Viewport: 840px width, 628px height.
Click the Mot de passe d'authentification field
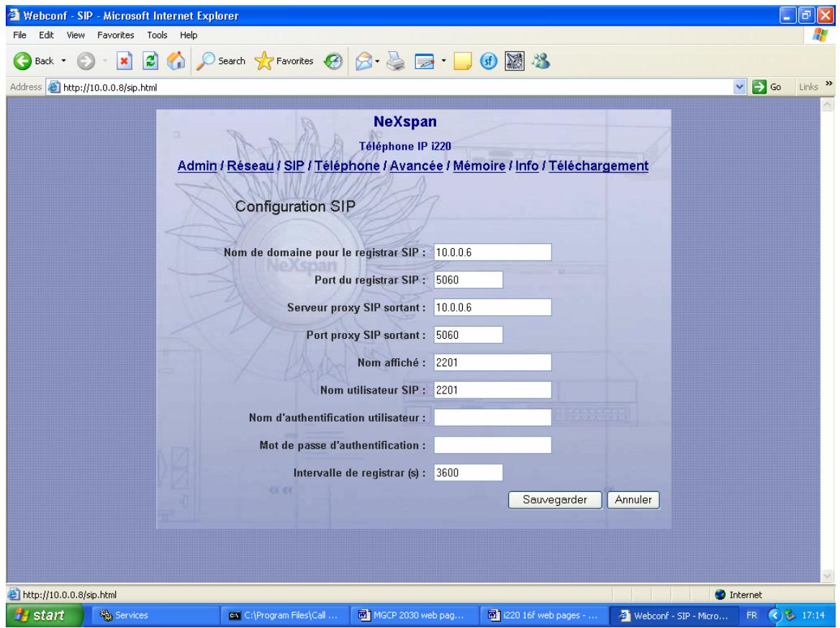tap(493, 445)
